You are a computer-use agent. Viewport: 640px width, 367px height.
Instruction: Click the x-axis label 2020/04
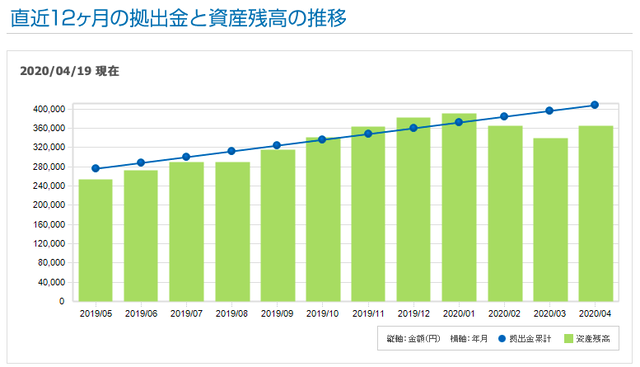tap(595, 314)
